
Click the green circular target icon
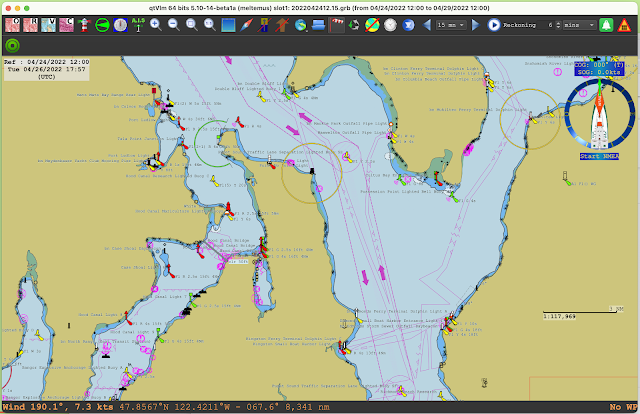12,45
